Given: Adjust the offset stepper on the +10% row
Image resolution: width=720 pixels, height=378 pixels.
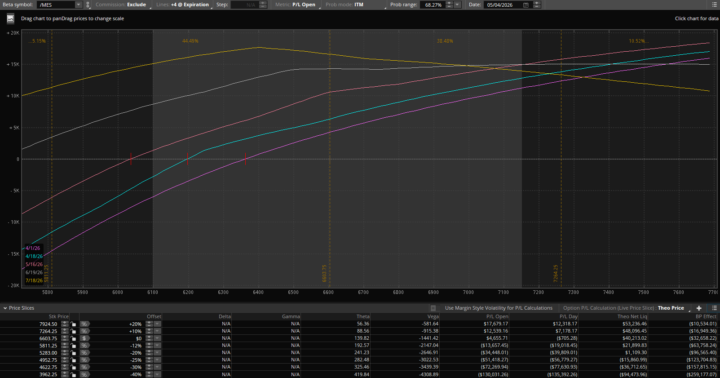Looking at the screenshot, I should tap(149, 331).
